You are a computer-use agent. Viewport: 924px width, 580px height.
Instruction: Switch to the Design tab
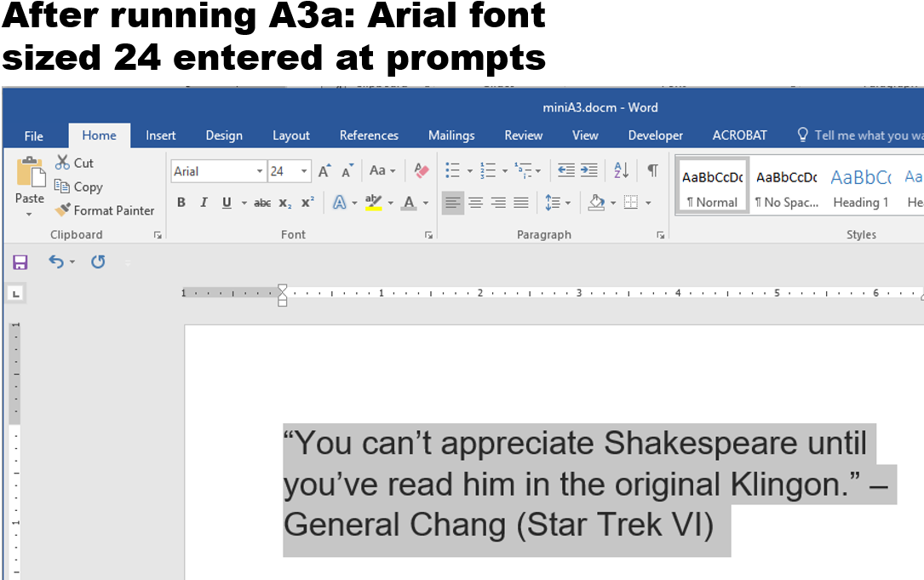(x=224, y=135)
